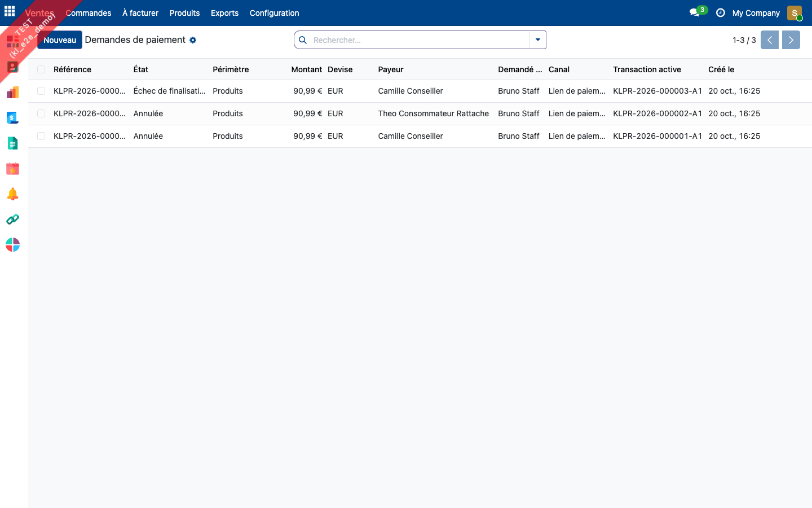Image resolution: width=812 pixels, height=508 pixels.
Task: Open the Exports menu
Action: (x=224, y=13)
